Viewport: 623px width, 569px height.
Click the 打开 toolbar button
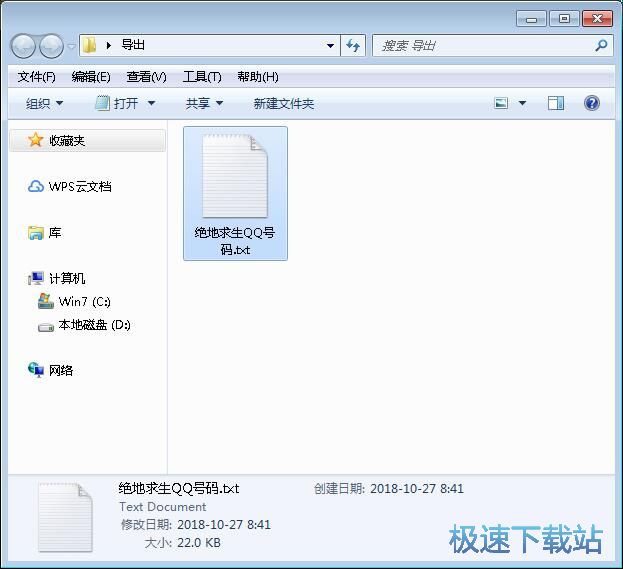point(116,104)
